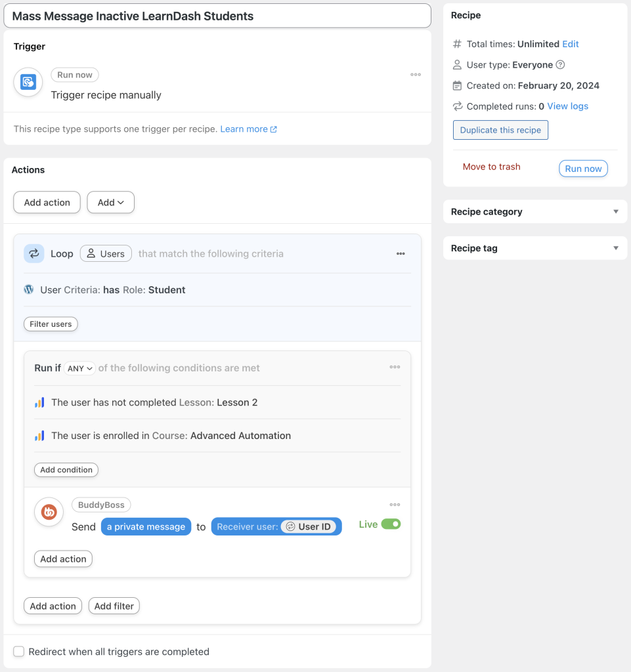Enable Redirect when all triggers are completed
This screenshot has width=631, height=672.
coord(18,651)
